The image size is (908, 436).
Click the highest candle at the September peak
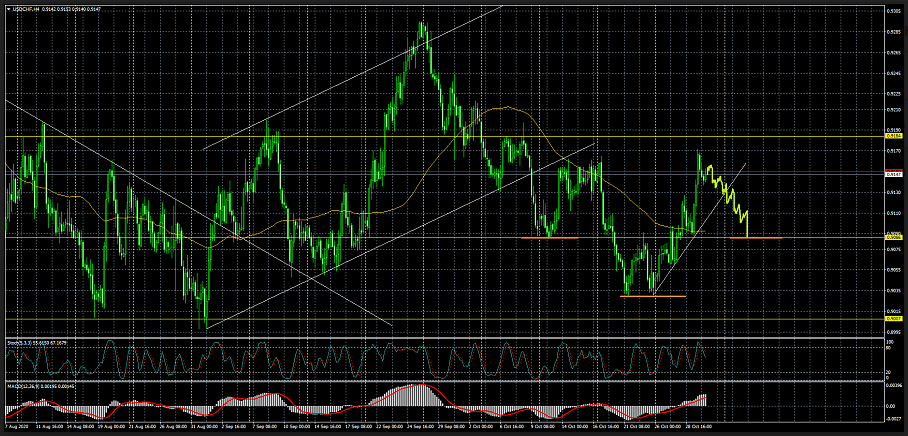point(422,28)
